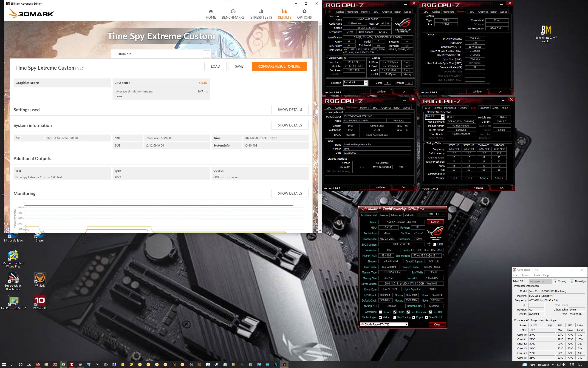This screenshot has height=368, width=588.
Task: Click the Lookup button in GPU-Z
Action: [435, 222]
